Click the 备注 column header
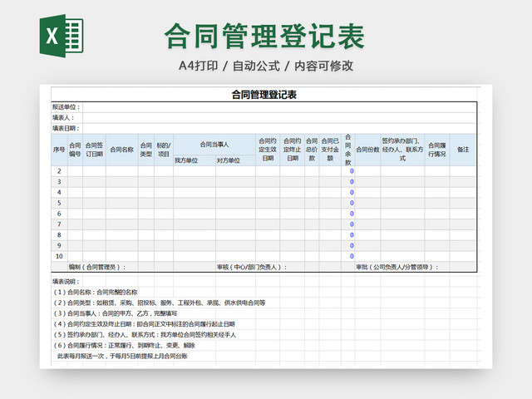 (x=463, y=150)
